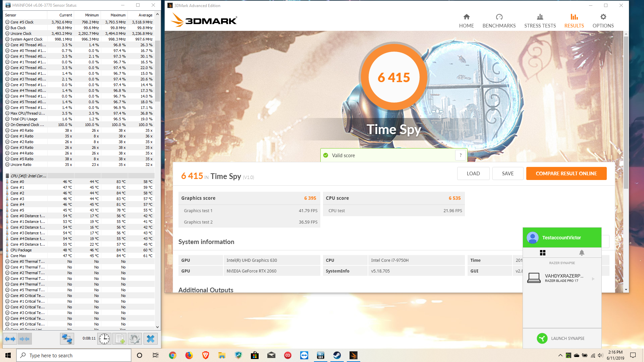Click TestaccountVictor profile avatar
The height and width of the screenshot is (362, 644).
coord(533,238)
